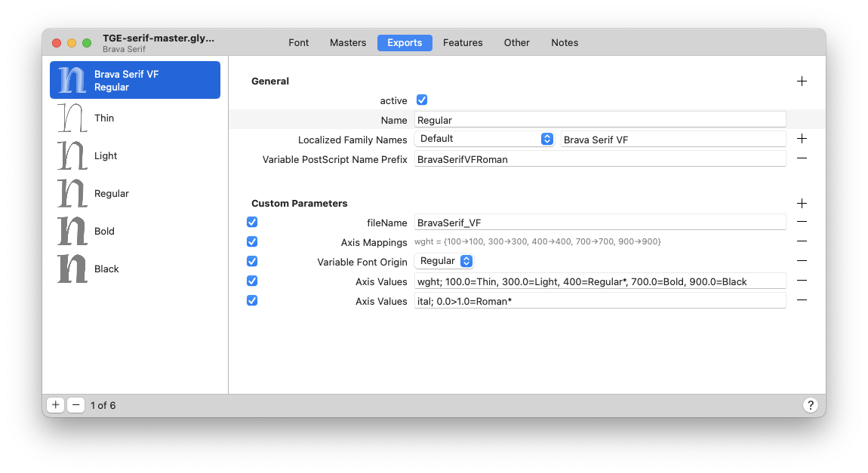Switch to the Masters tab
Screen dimensions: 868x473
[x=348, y=43]
